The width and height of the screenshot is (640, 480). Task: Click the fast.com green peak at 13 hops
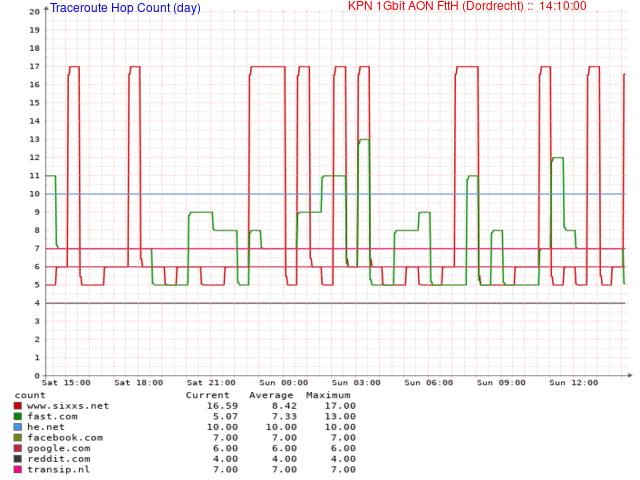(364, 140)
